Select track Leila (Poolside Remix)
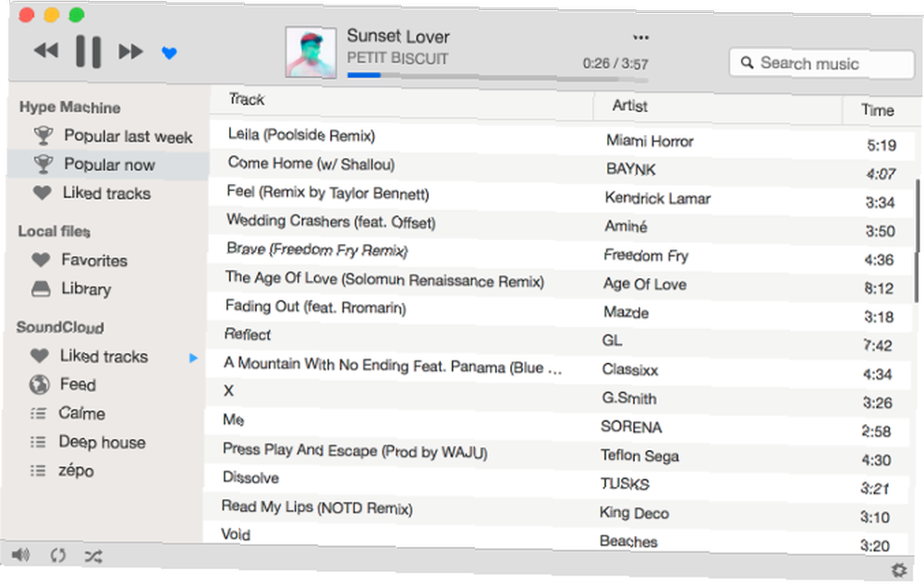Screen dimensions: 924x584 click(301, 135)
